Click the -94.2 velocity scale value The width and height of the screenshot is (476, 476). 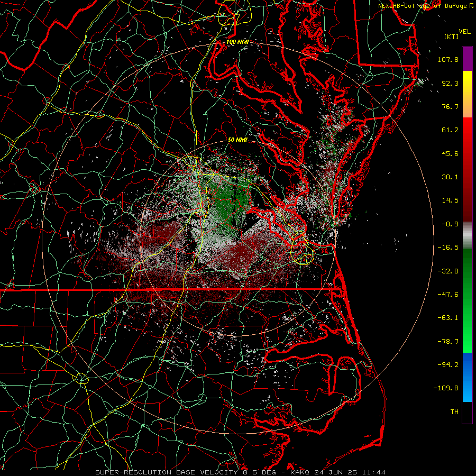[x=448, y=365]
